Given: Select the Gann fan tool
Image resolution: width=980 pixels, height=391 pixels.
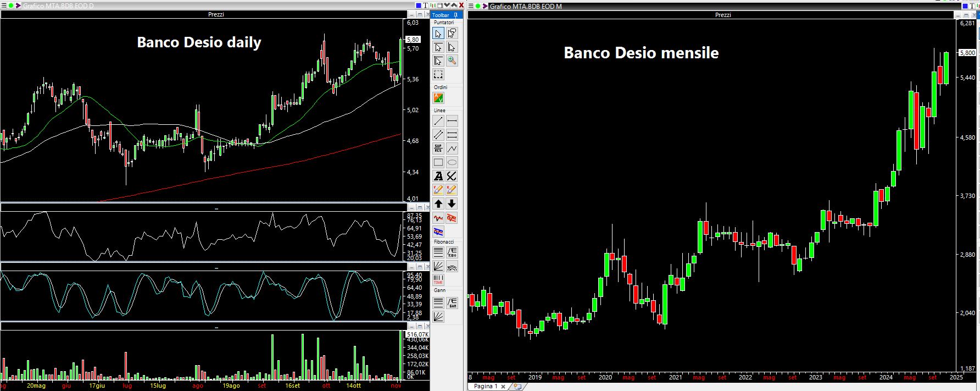Looking at the screenshot, I should (x=438, y=316).
